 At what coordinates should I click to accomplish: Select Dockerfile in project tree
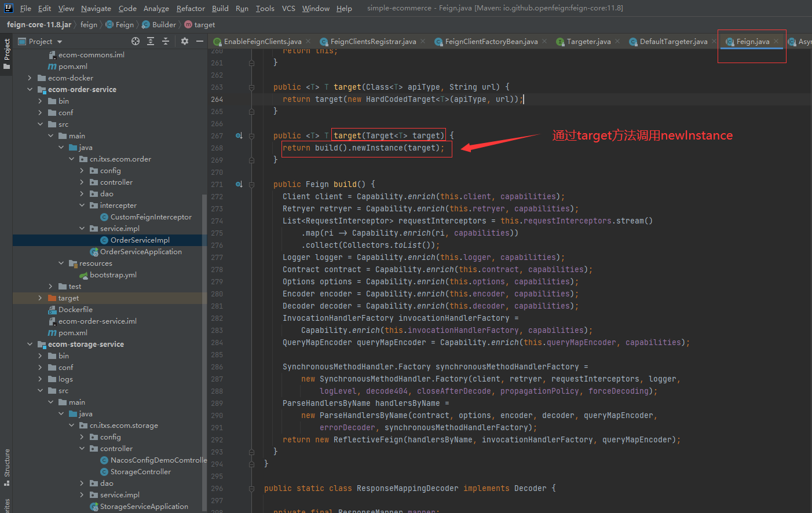[75, 309]
